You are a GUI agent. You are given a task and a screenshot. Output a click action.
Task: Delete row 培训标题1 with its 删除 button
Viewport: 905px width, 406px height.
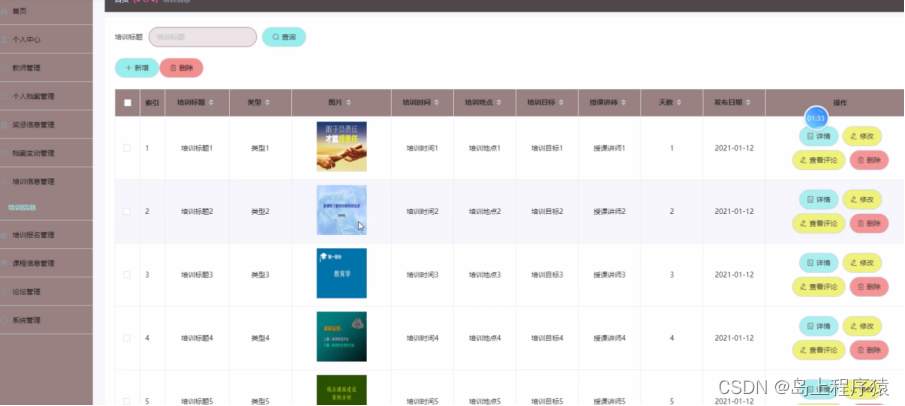tap(869, 160)
